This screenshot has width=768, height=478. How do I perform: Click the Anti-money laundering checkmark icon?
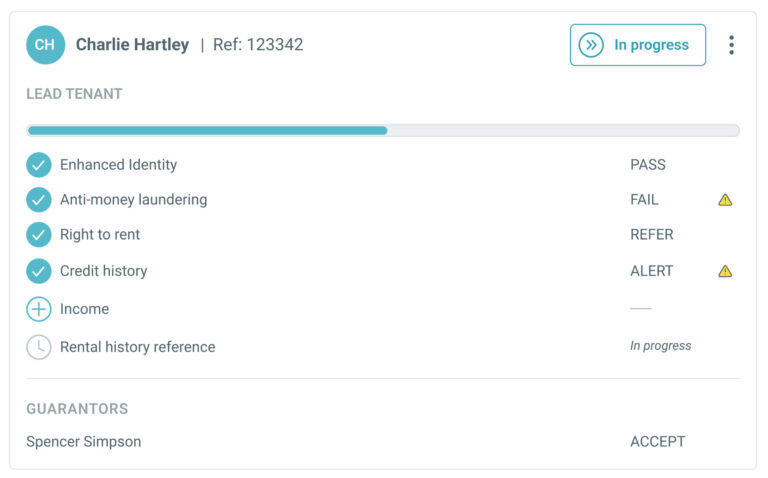click(x=39, y=200)
